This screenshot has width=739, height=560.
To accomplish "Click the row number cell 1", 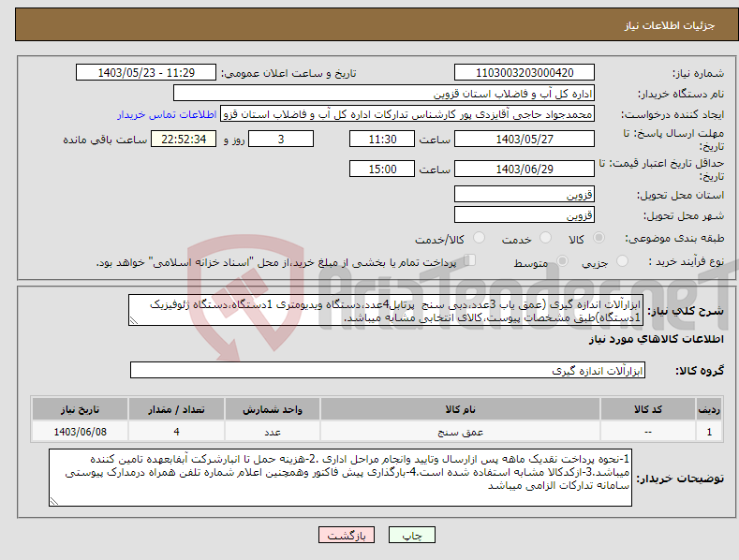I will (x=709, y=432).
